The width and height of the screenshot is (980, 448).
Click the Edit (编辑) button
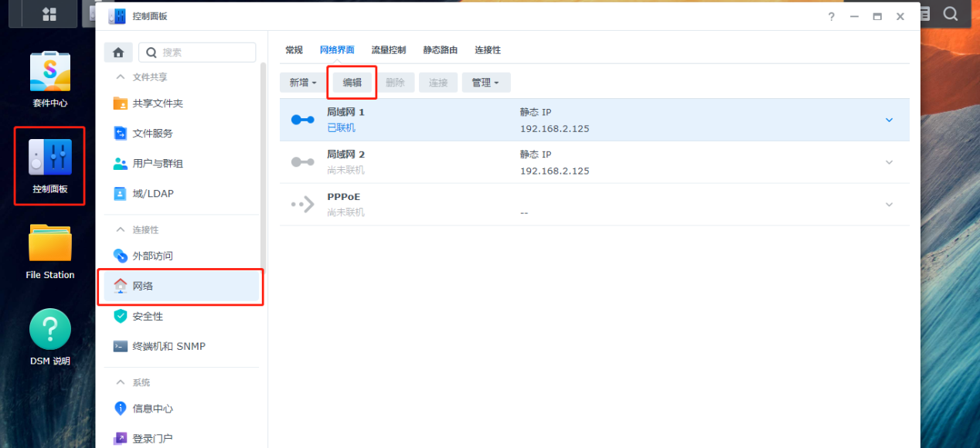(x=352, y=83)
